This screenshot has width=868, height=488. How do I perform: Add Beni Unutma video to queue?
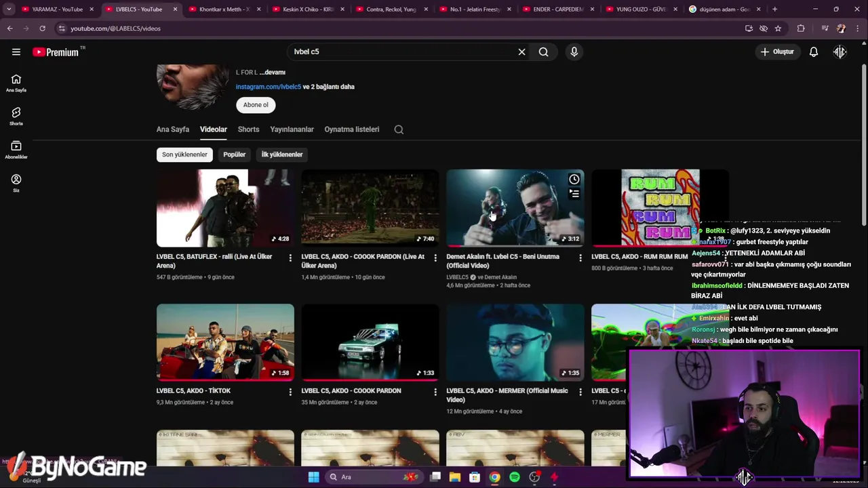click(574, 194)
